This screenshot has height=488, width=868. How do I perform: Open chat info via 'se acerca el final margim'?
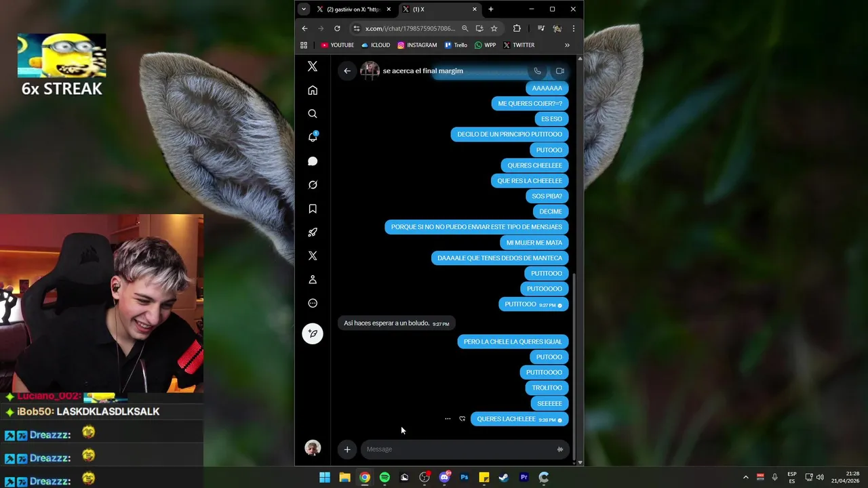tap(422, 70)
